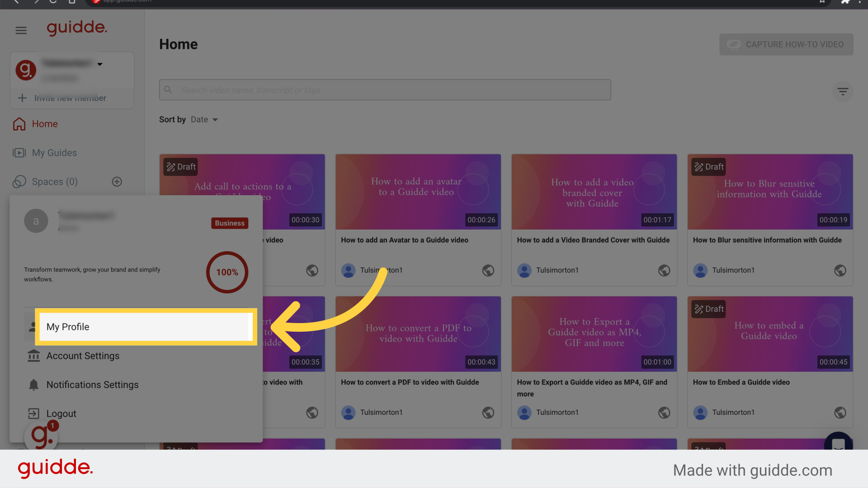Viewport: 868px width, 488px height.
Task: Click the Home icon in the sidebar
Action: tap(19, 124)
